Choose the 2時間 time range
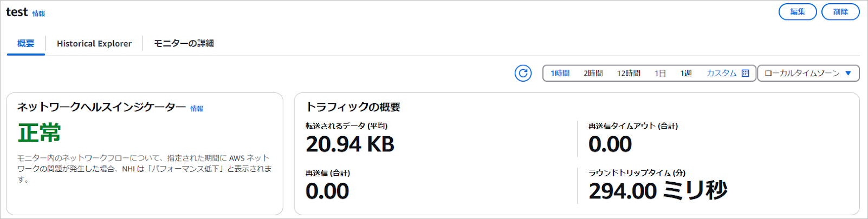 pyautogui.click(x=593, y=73)
